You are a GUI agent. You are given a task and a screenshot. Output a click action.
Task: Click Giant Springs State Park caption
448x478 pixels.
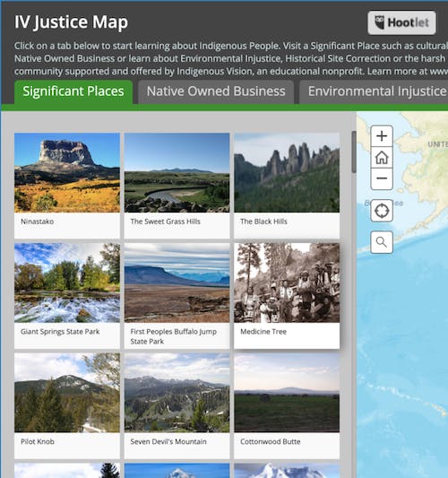[x=60, y=332]
